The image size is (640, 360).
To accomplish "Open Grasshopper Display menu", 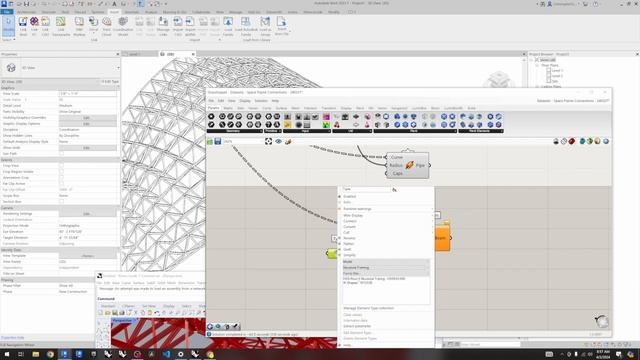I will 245,101.
